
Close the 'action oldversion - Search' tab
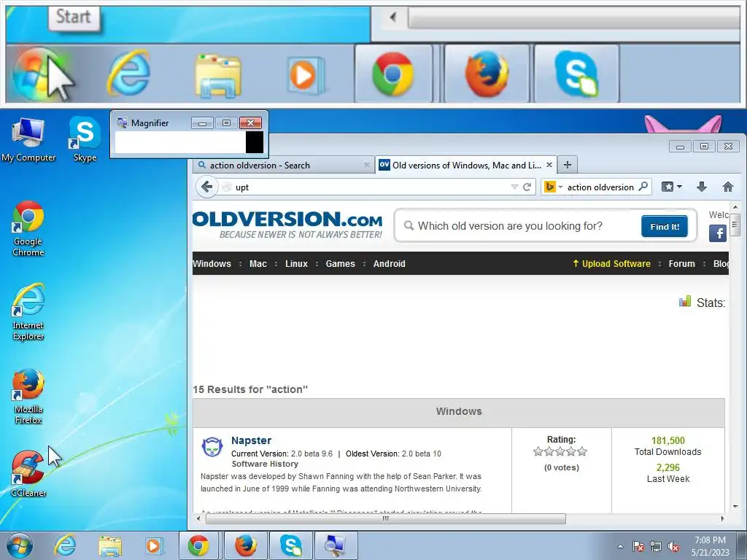click(x=366, y=166)
